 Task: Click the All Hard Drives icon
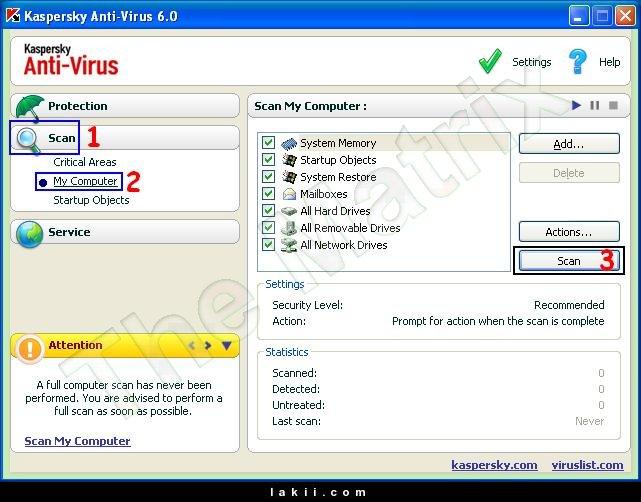(289, 211)
